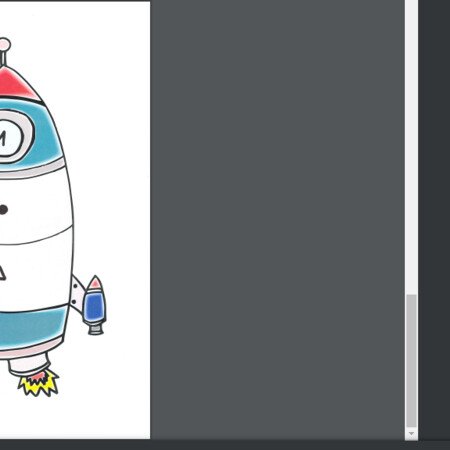Click the main engine nozzle above flame

29,364
